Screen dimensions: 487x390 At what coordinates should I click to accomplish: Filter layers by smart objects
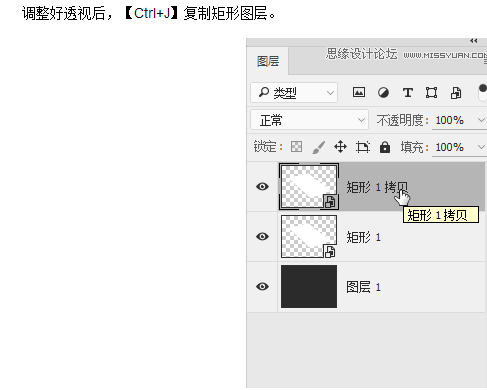click(x=456, y=93)
